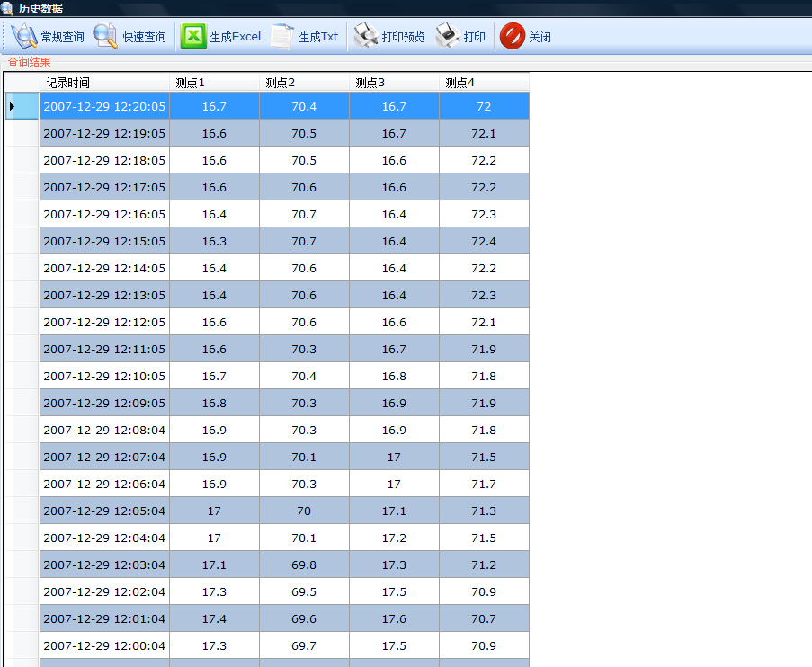This screenshot has height=667, width=812.
Task: Click the 测点3 column header
Action: click(x=394, y=83)
